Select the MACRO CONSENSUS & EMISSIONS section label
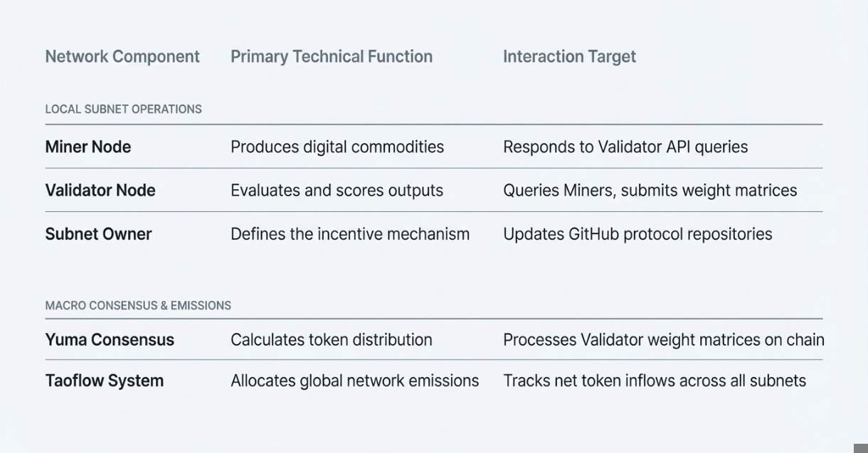868x453 pixels. pos(138,306)
